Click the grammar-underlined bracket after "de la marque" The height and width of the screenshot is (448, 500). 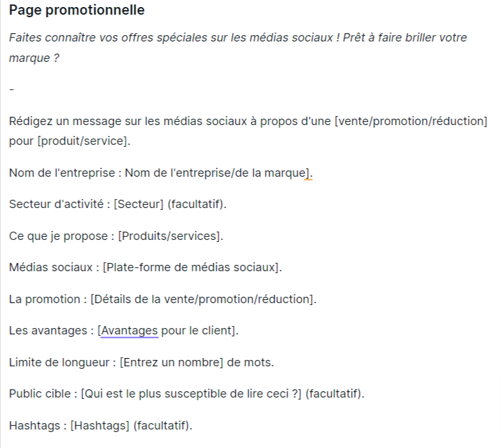(308, 172)
